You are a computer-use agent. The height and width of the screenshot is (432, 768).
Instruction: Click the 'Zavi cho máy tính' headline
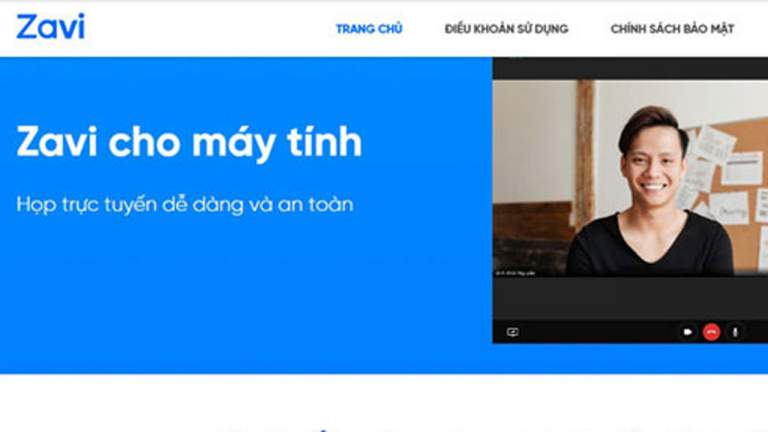tap(189, 142)
